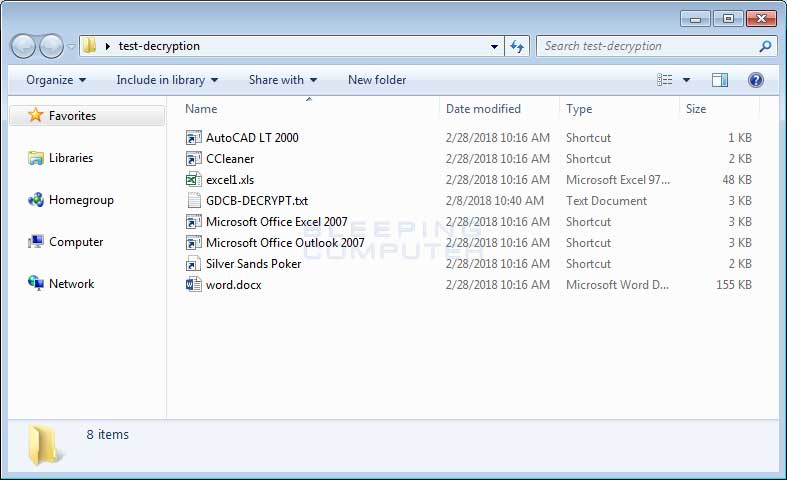Viewport: 787px width, 480px height.
Task: Toggle the preview pane button
Action: click(x=720, y=80)
